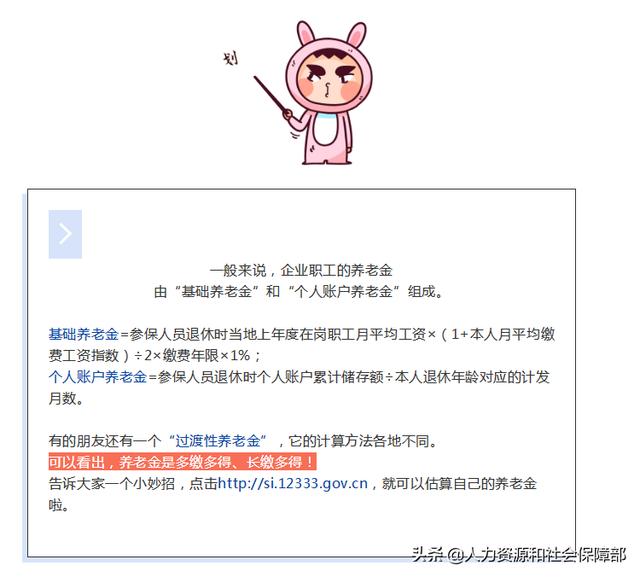Click the bunny hood's right ear

click(x=357, y=33)
